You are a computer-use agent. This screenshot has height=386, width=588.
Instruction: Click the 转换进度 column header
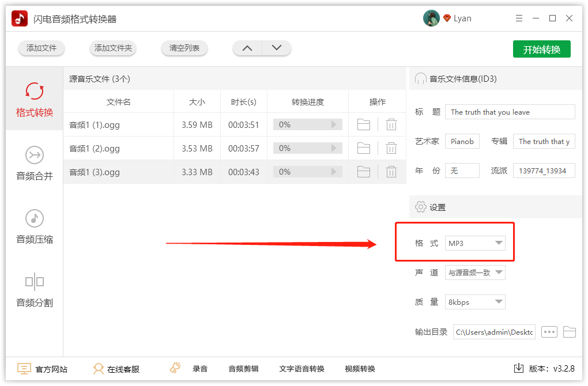(308, 102)
